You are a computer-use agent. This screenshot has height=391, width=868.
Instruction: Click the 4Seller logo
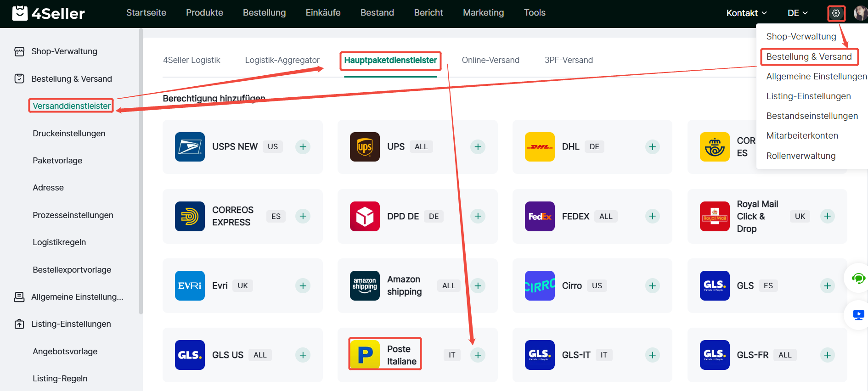pos(48,13)
